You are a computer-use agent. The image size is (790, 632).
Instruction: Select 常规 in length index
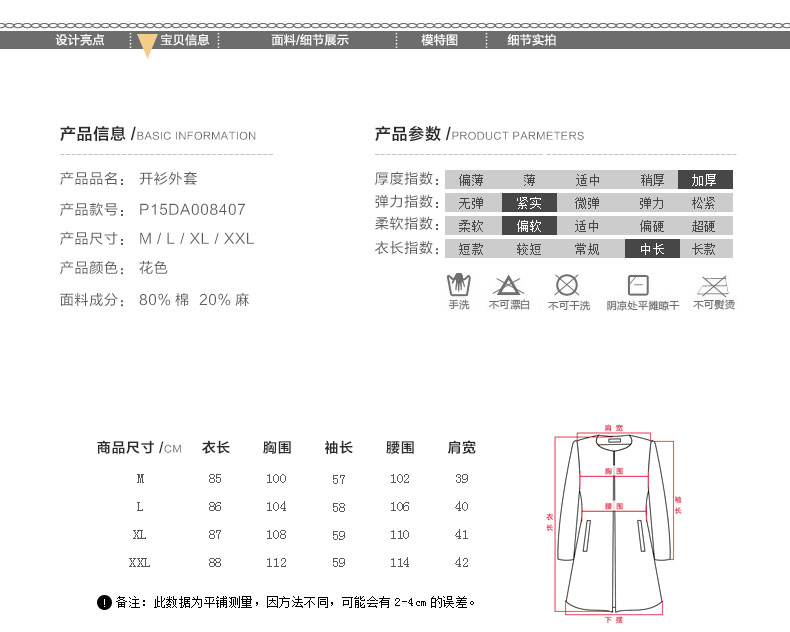[587, 249]
